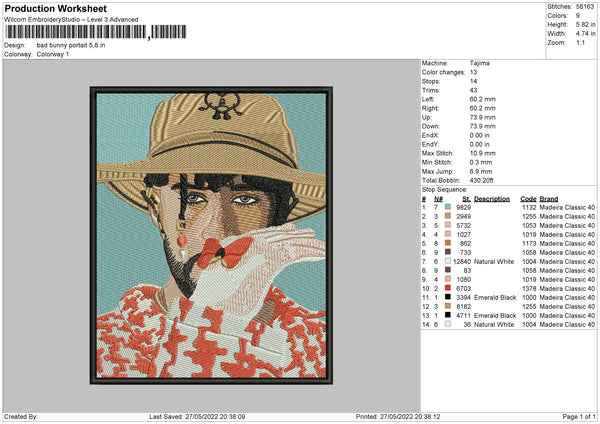This screenshot has height=424, width=600.
Task: Click the height value '5.82 in'
Action: (x=585, y=24)
